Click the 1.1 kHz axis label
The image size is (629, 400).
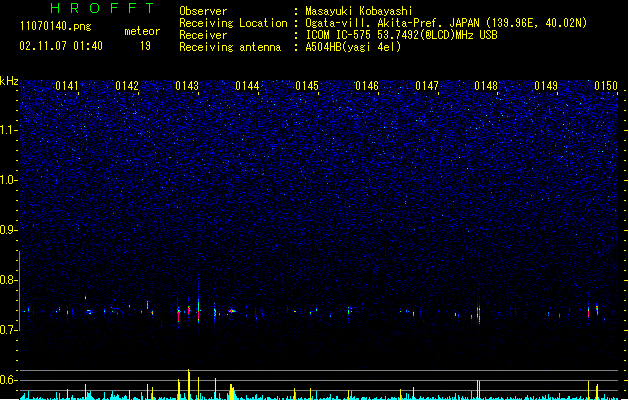9,130
